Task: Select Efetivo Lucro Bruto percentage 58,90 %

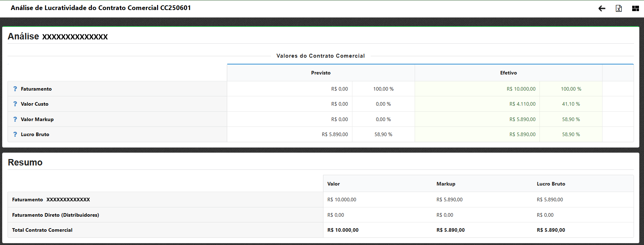Action: pos(571,134)
